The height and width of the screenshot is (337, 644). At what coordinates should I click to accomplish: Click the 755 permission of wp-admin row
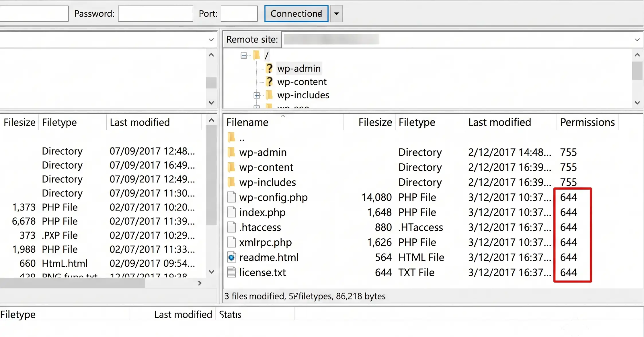(x=568, y=152)
